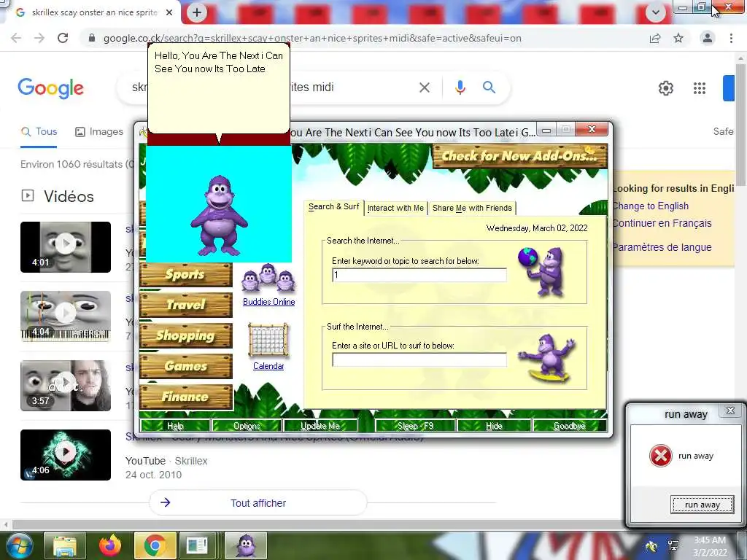Screen dimensions: 747x560
Task: Click the Buddies Online gorillas icon
Action: click(x=268, y=279)
